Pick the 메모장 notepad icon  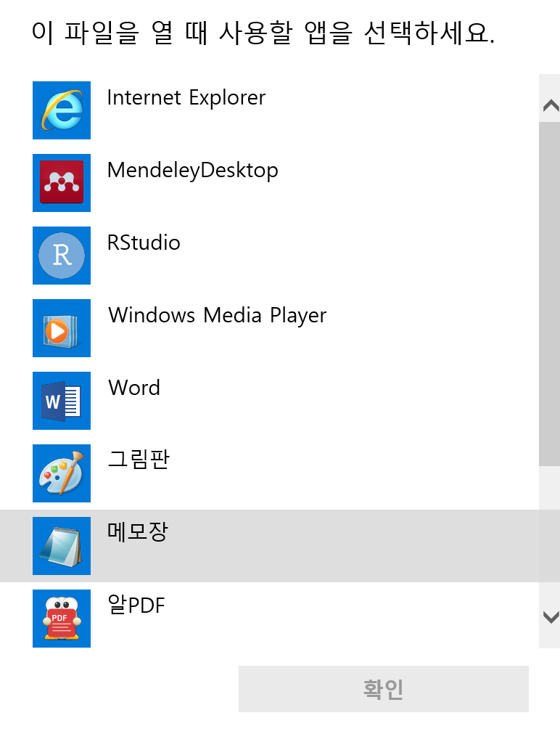[x=62, y=546]
